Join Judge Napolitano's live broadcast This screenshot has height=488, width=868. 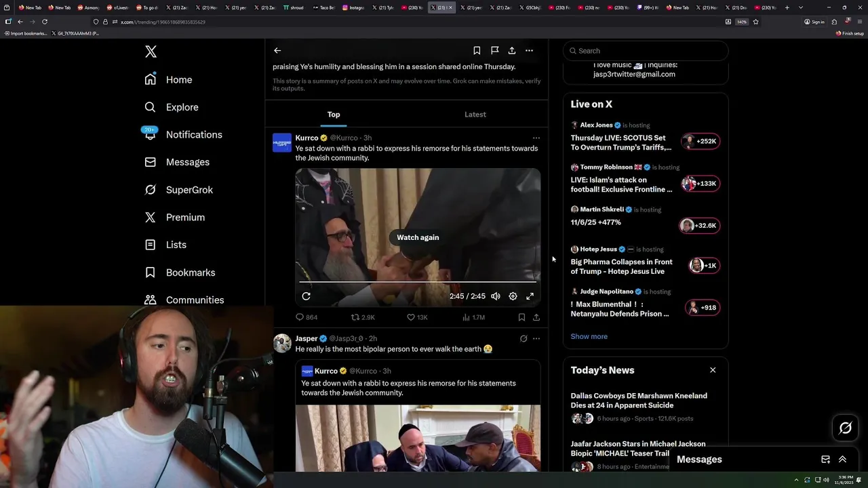(x=702, y=308)
